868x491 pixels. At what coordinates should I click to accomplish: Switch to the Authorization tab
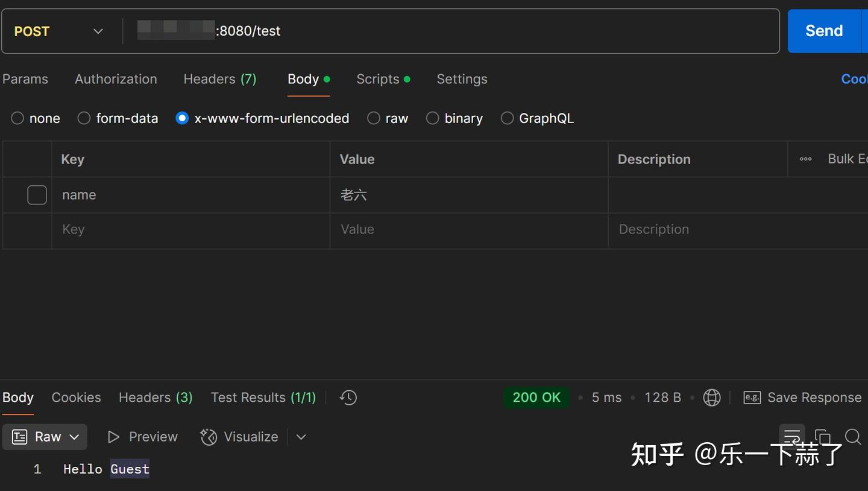116,79
